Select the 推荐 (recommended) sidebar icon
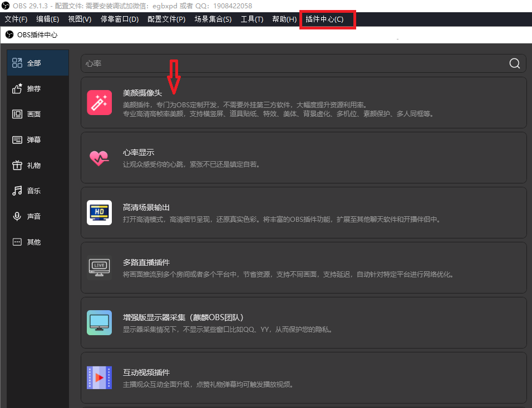 coord(37,88)
